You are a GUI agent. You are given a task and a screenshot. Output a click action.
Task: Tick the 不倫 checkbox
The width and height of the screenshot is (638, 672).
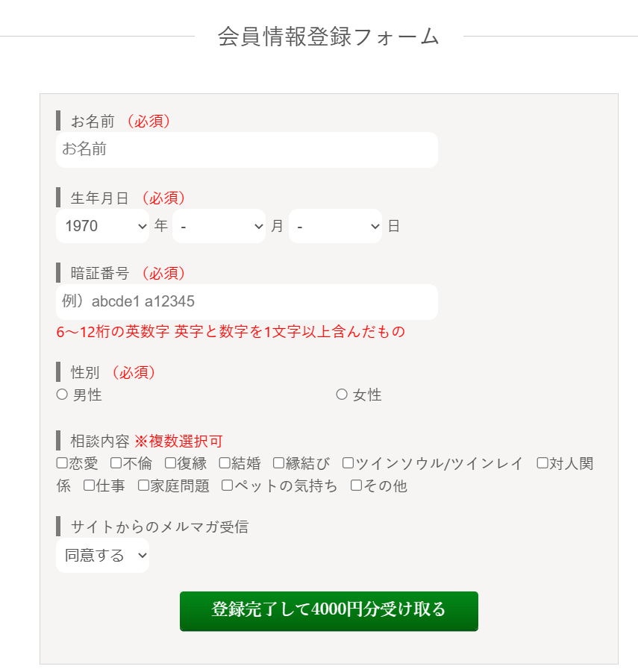pyautogui.click(x=116, y=463)
